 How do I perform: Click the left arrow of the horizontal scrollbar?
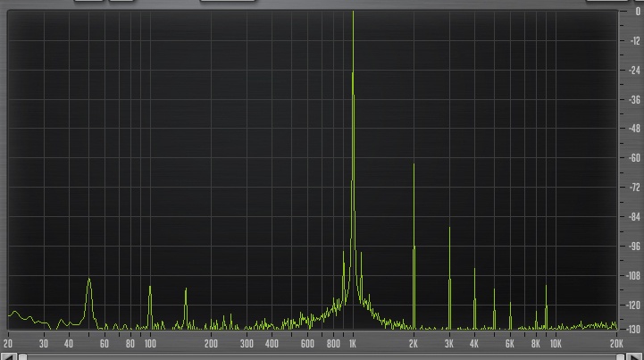10,356
